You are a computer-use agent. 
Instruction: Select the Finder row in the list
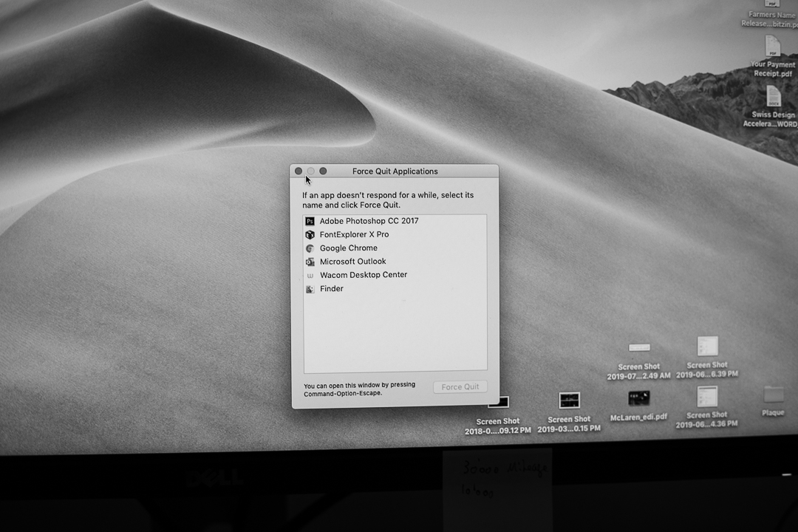395,289
